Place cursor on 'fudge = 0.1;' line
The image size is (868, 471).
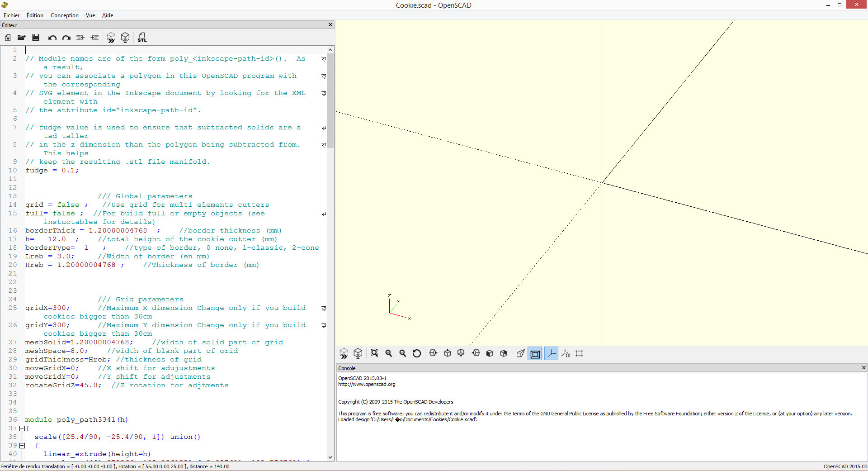click(52, 170)
